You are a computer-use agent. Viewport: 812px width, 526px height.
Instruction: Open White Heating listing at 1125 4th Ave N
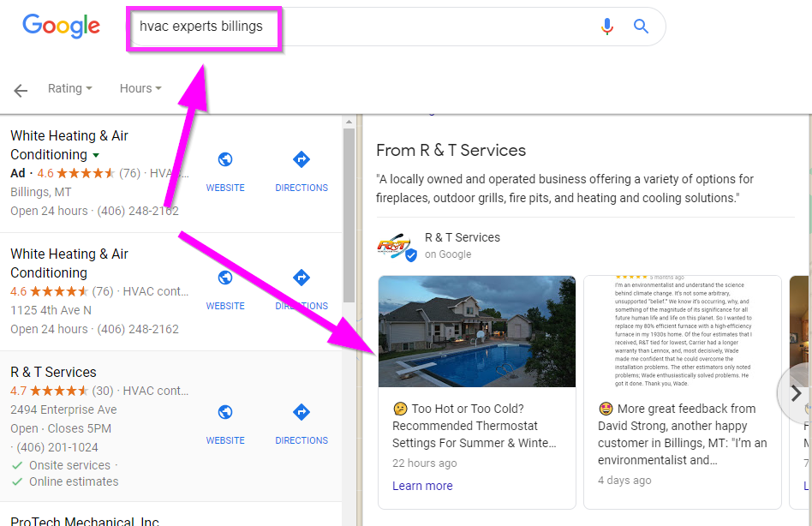point(69,263)
